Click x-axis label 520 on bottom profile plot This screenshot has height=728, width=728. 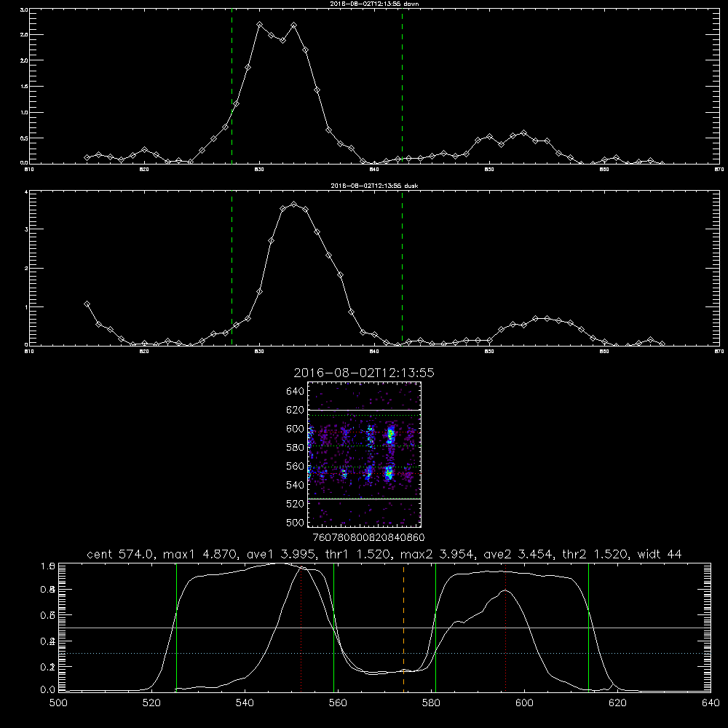(151, 703)
